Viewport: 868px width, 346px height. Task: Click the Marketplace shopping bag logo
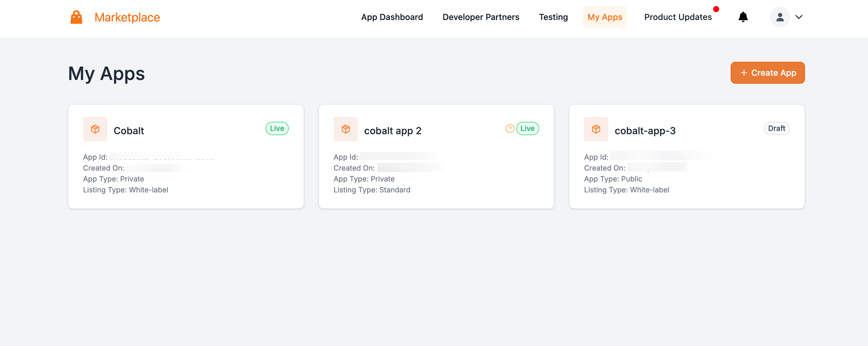pyautogui.click(x=76, y=17)
